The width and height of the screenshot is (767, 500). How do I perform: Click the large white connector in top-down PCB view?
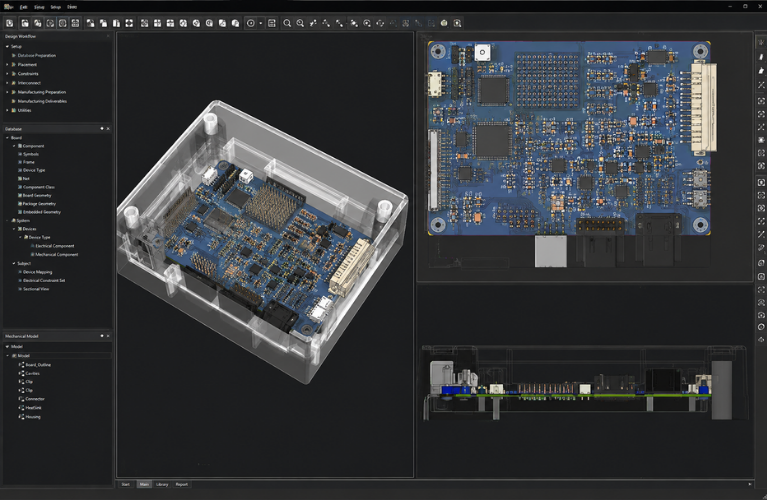[x=703, y=107]
